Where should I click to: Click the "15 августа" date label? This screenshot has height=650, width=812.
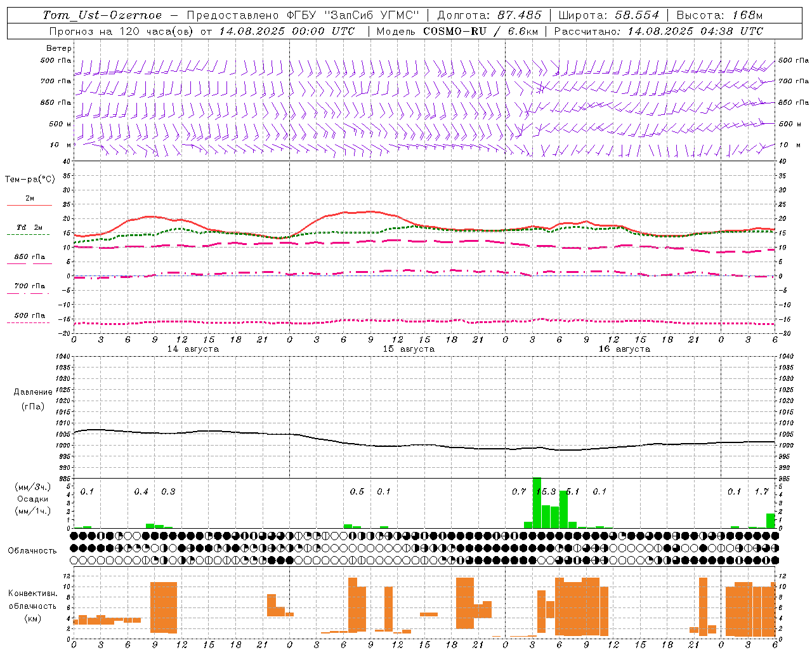[409, 349]
